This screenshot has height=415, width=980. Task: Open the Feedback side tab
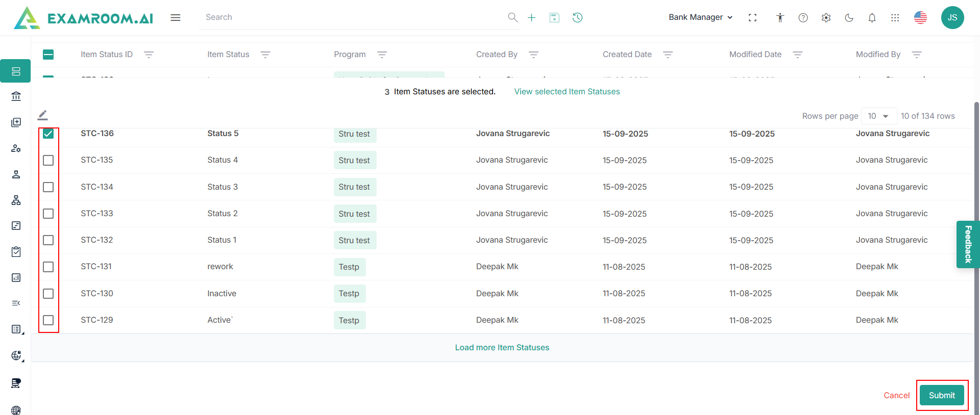click(x=968, y=244)
